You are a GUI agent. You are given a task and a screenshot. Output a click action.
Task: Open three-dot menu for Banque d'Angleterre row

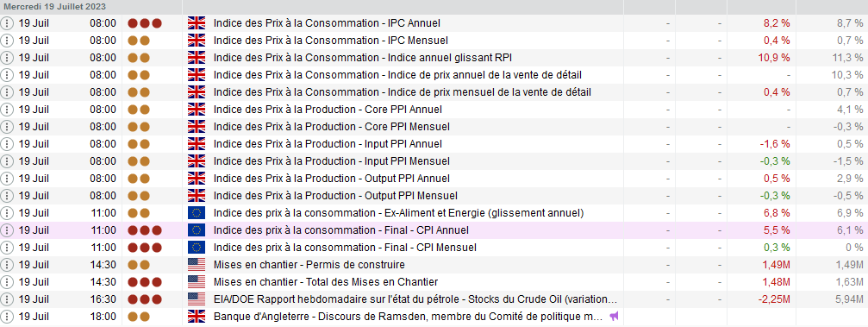[x=7, y=317]
